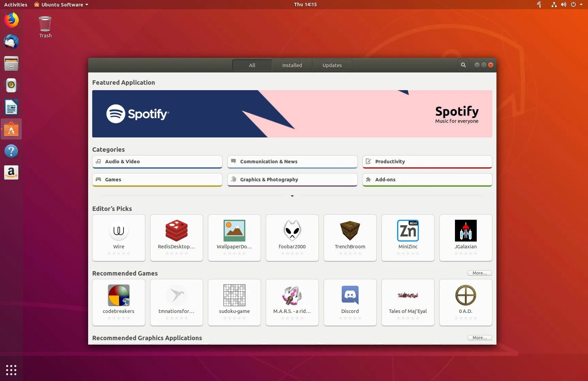Select the JGalaxian app icon
This screenshot has height=381, width=588.
tap(465, 230)
